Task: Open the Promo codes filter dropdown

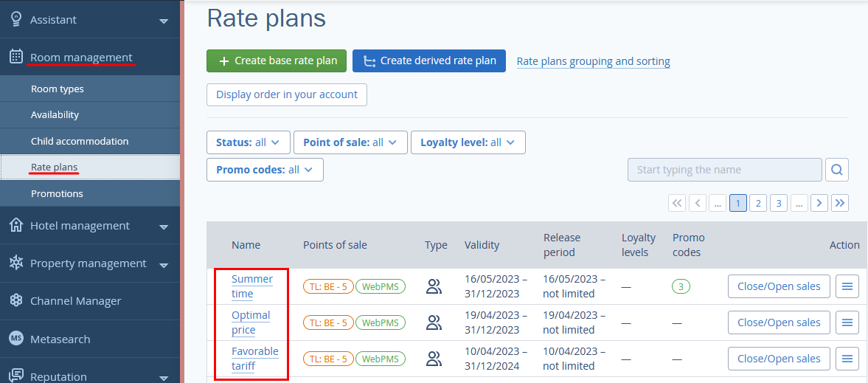Action: [265, 170]
